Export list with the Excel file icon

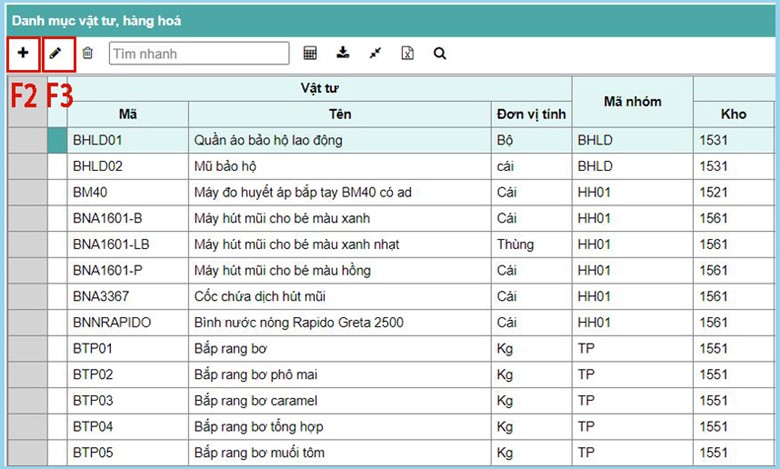click(407, 53)
